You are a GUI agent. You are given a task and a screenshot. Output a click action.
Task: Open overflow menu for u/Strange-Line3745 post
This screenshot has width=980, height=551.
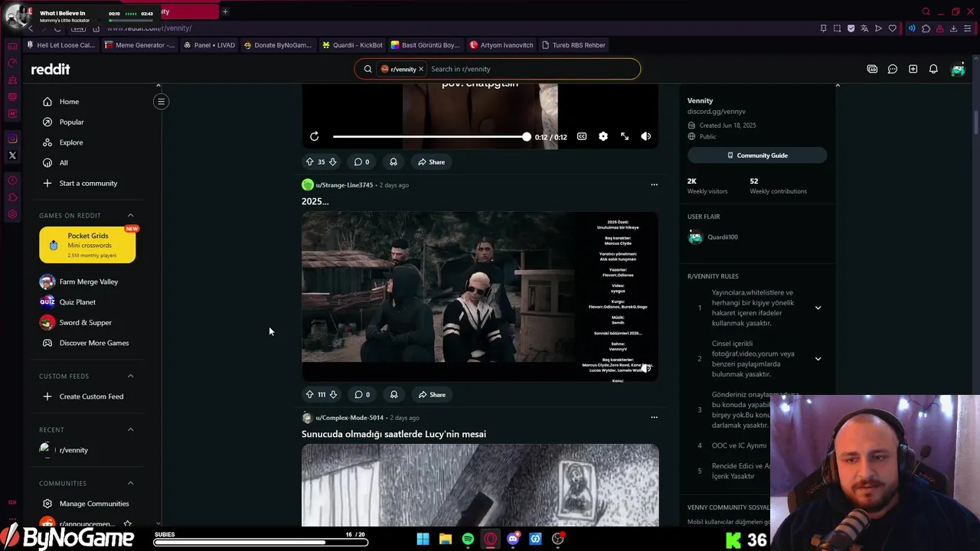tap(654, 184)
